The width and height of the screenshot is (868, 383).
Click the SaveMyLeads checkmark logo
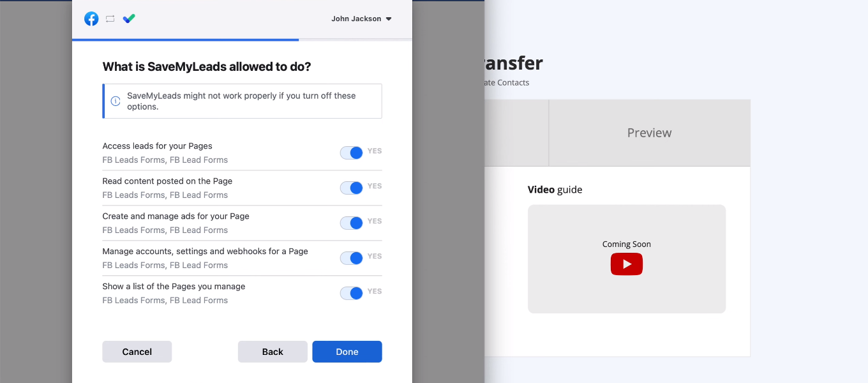click(129, 19)
